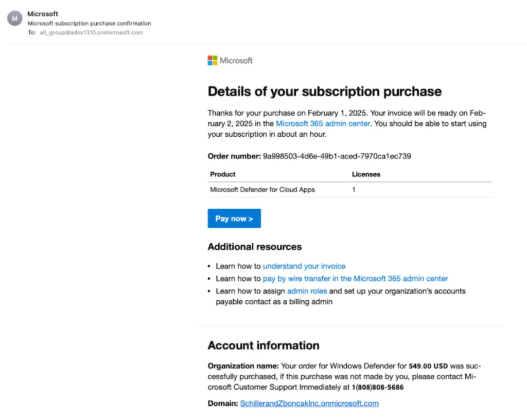
Task: Open the SchillerandZboncakInc.onmicrosoft.com domain link
Action: tap(309, 404)
